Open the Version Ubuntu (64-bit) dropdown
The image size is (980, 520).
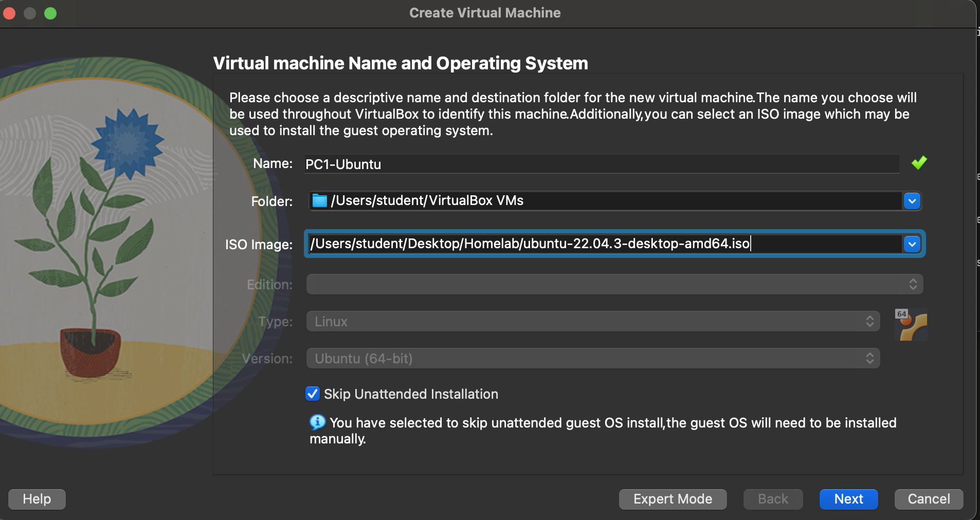593,359
